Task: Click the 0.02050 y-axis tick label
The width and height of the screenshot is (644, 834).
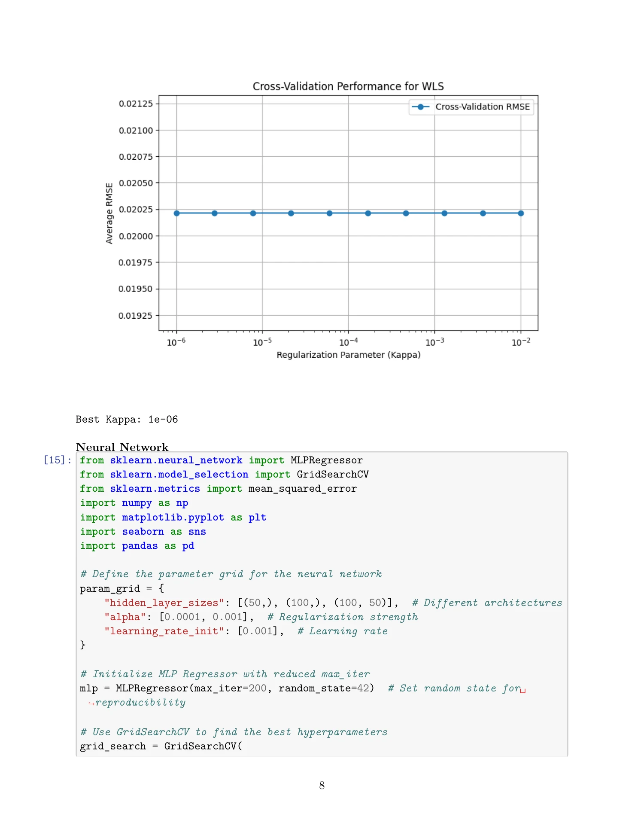Action: [x=136, y=183]
